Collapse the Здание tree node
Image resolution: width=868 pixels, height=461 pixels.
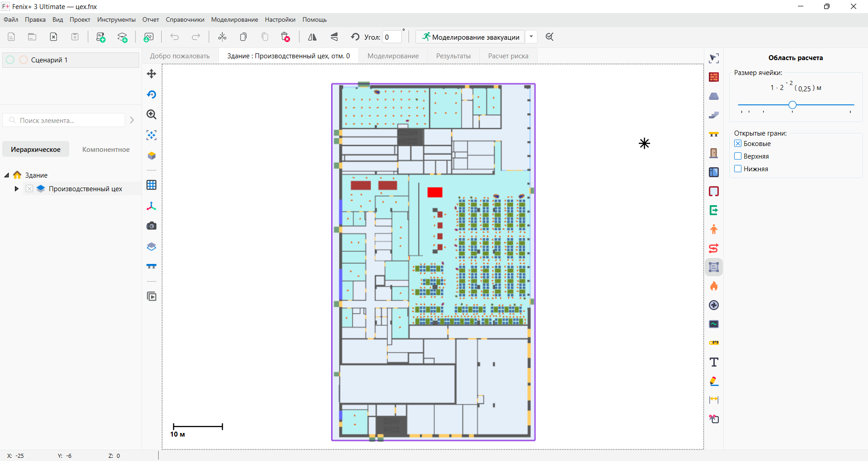pos(7,175)
